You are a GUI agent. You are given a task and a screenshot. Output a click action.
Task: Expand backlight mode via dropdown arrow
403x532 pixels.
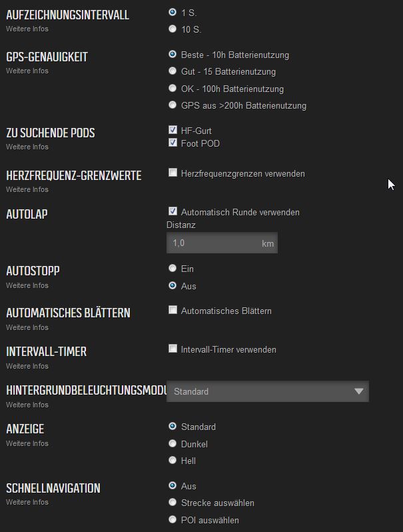click(x=358, y=391)
